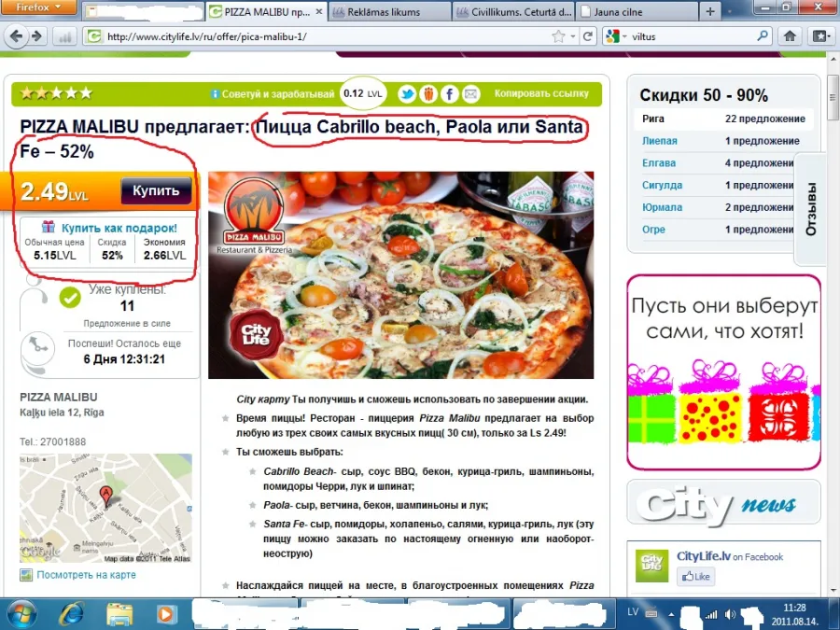Viewport: 840px width, 630px height.
Task: Click the network signal tray icon
Action: 711,614
